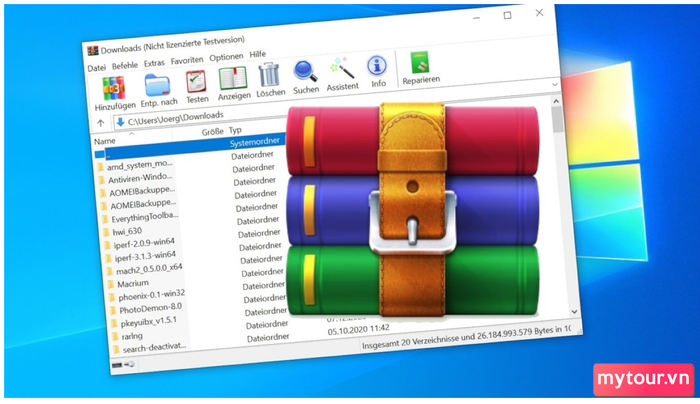Viewport: 700px width, 404px height.
Task: Open the Entp. nach extract tool
Action: (158, 90)
